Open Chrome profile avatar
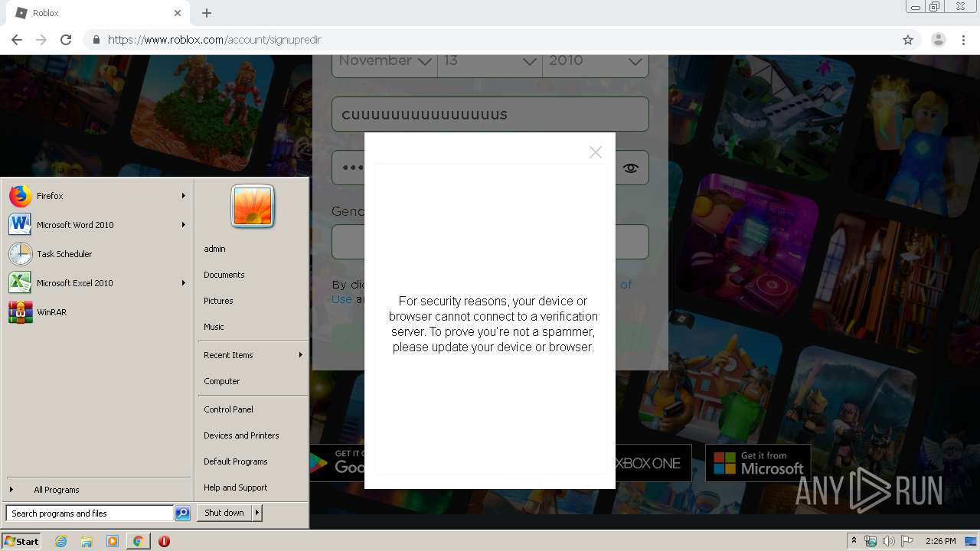Viewport: 980px width, 551px height. pos(939,40)
